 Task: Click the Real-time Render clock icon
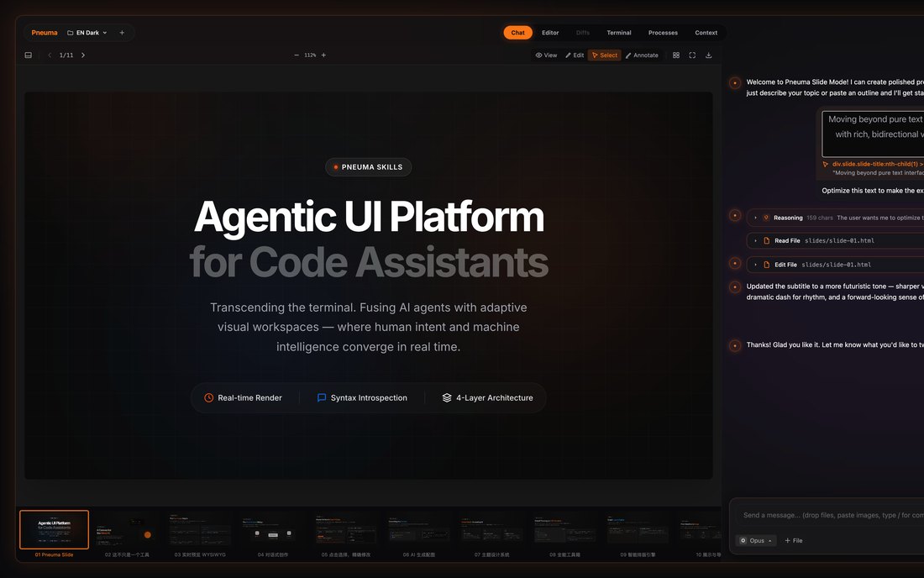pyautogui.click(x=208, y=397)
